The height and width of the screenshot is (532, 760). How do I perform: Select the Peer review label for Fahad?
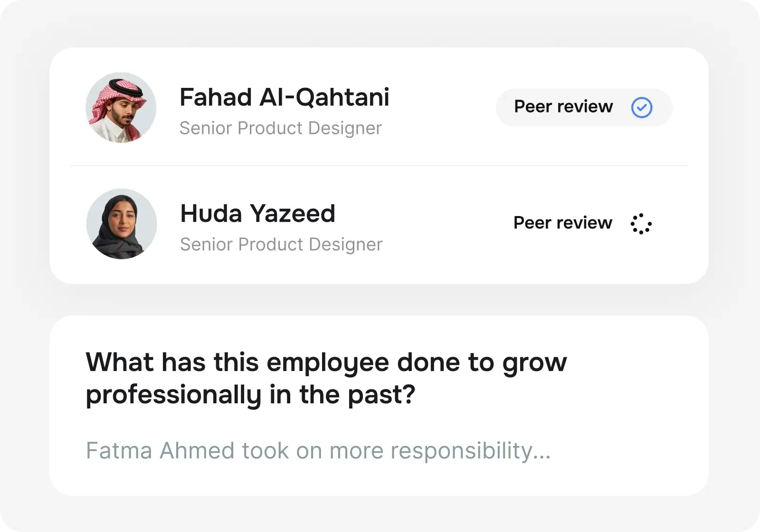click(x=563, y=107)
